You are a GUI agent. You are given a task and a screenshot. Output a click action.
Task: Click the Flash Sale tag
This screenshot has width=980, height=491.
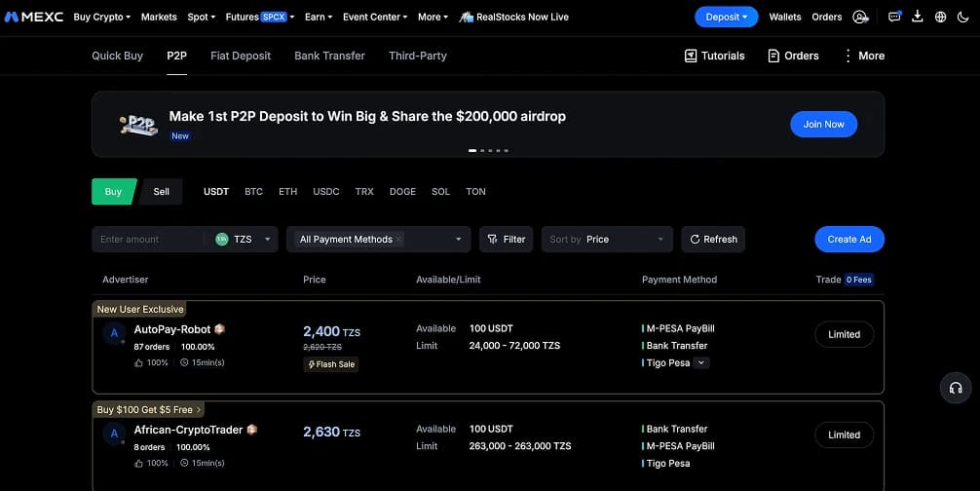[331, 364]
